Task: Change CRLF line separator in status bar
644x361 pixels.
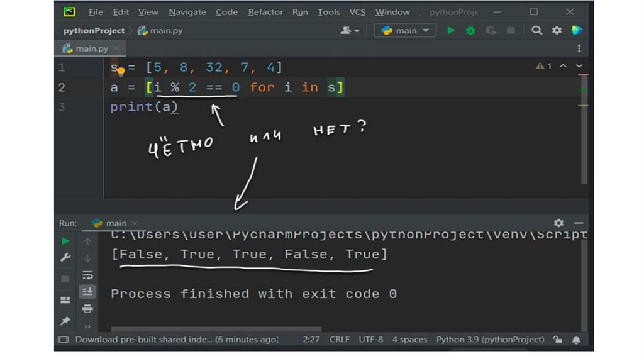Action: pyautogui.click(x=339, y=340)
